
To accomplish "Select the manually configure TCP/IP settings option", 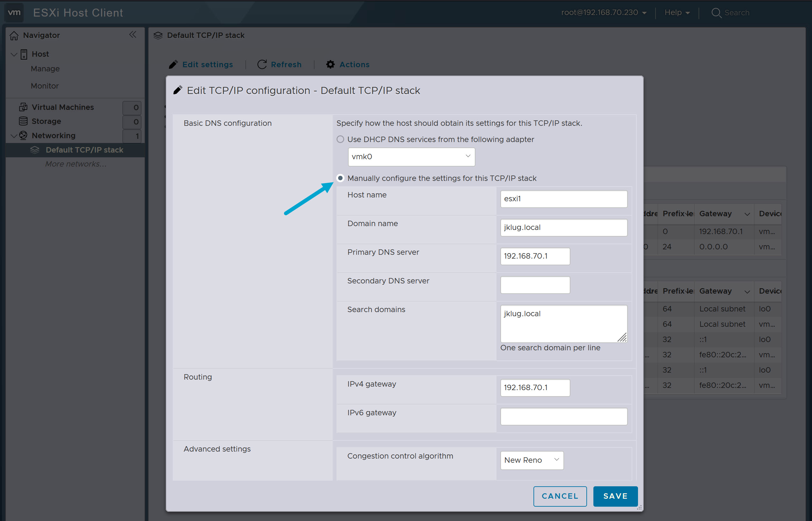I will 340,178.
